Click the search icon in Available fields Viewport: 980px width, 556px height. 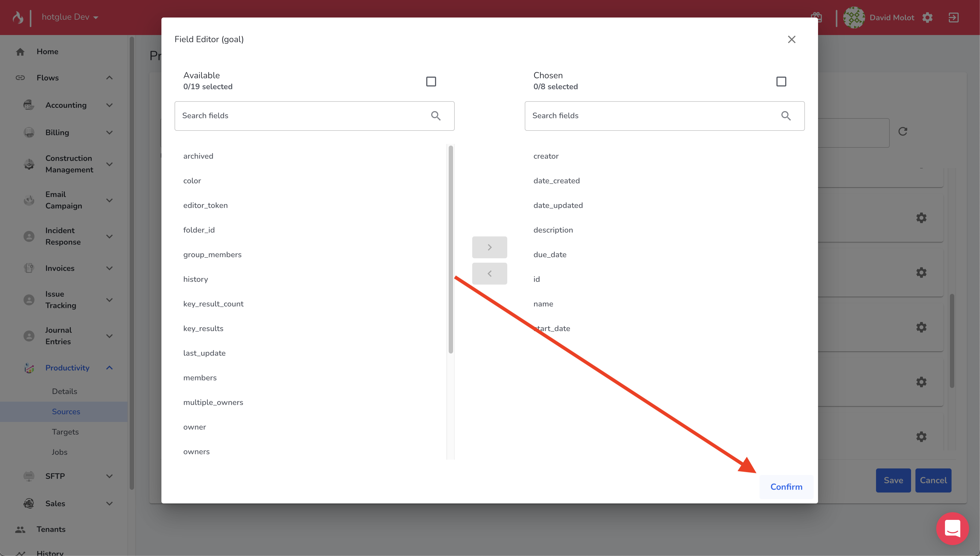436,116
